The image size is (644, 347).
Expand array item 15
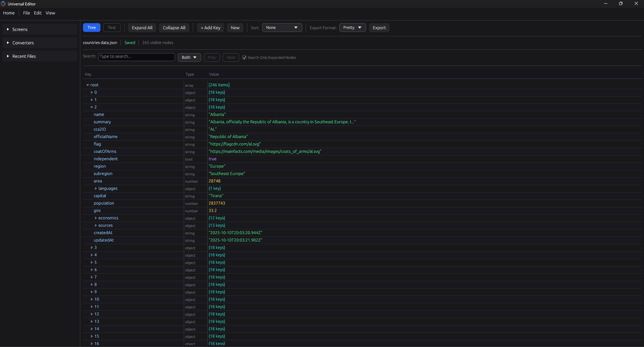tap(92, 336)
